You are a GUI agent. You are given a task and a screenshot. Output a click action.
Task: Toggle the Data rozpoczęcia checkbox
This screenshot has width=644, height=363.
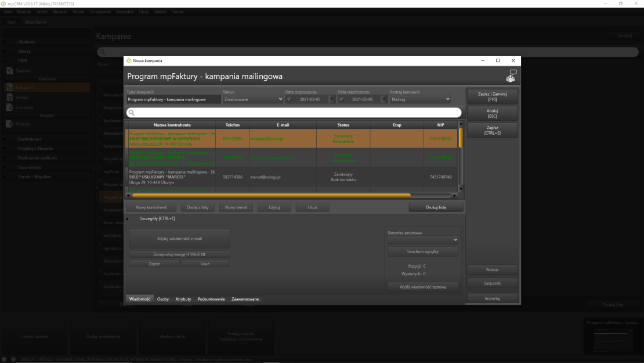pos(289,99)
